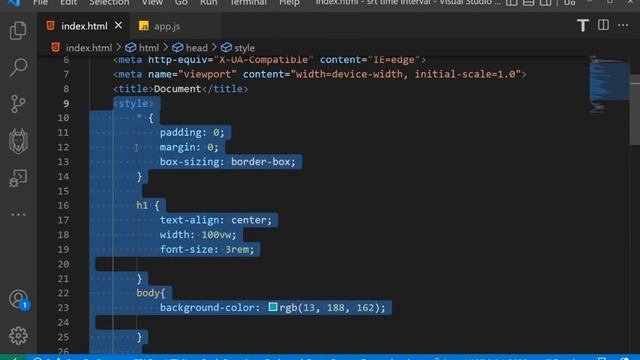Open the File menu
Screen dimensions: 640x360
pyautogui.click(x=40, y=2)
